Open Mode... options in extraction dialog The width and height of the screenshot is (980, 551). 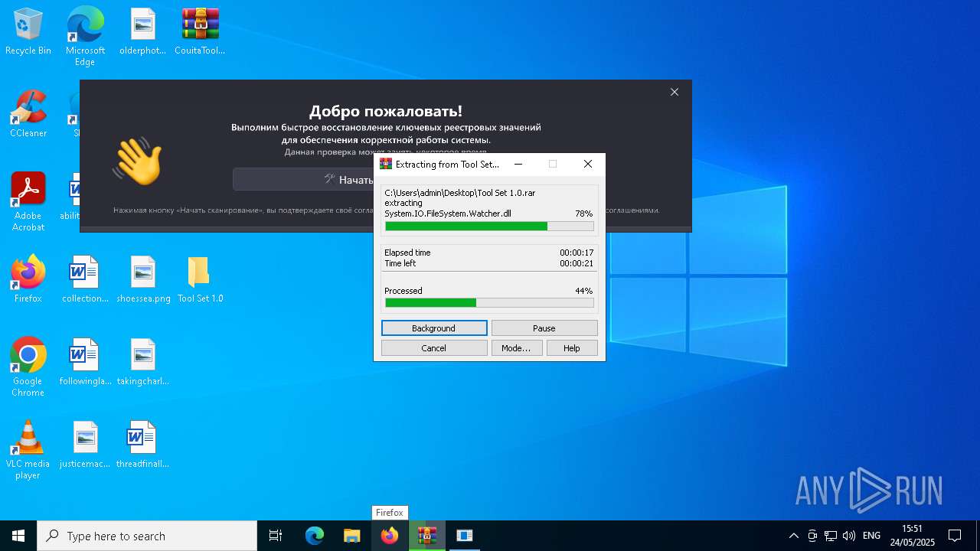pyautogui.click(x=517, y=348)
